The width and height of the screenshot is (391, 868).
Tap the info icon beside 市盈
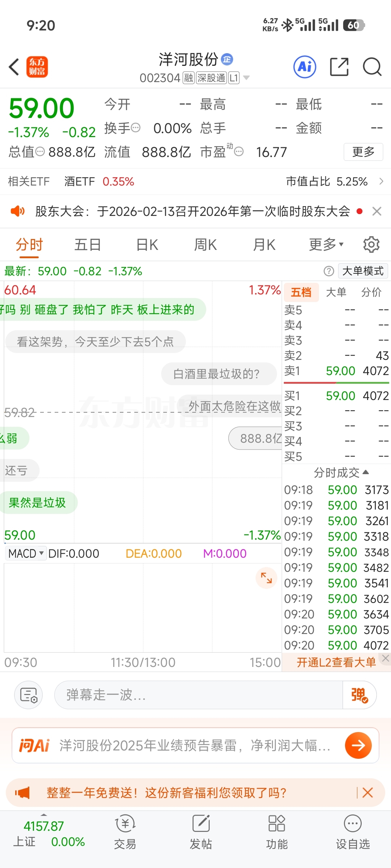pos(239,152)
